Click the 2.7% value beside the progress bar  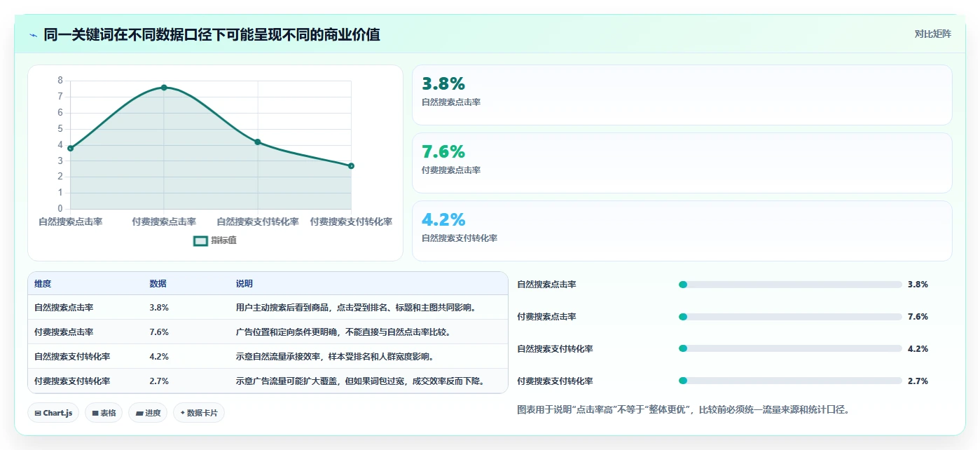pos(918,381)
